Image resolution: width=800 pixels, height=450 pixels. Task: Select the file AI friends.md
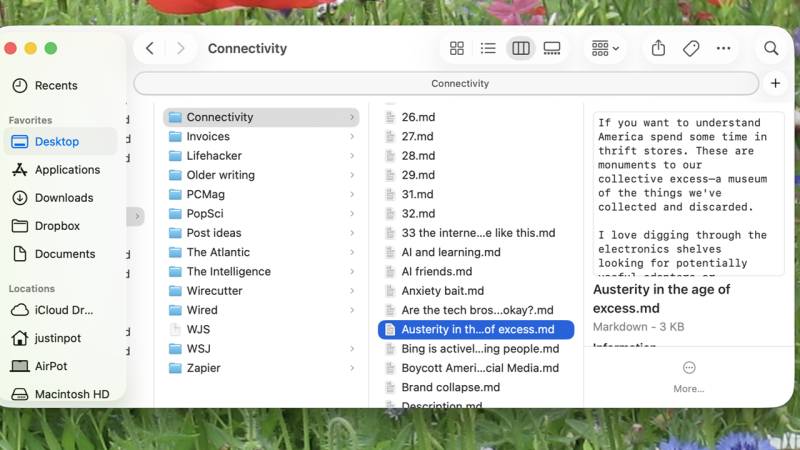[436, 272]
